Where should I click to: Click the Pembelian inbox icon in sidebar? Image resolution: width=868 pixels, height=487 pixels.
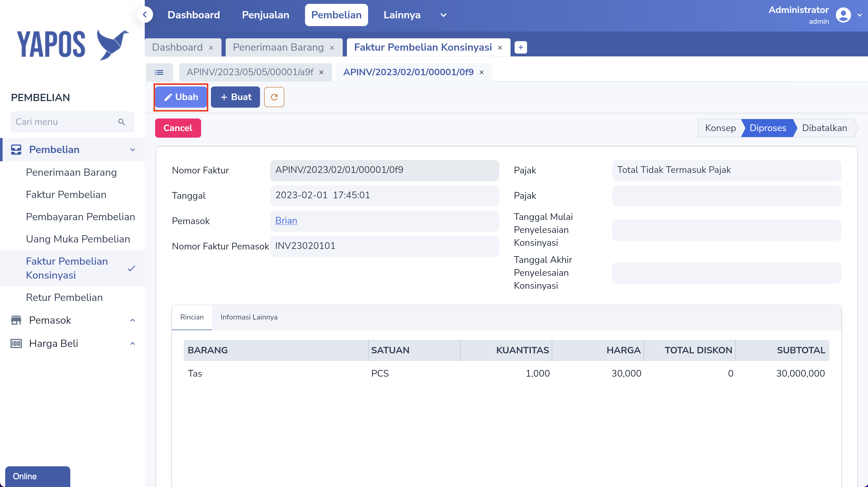(16, 150)
